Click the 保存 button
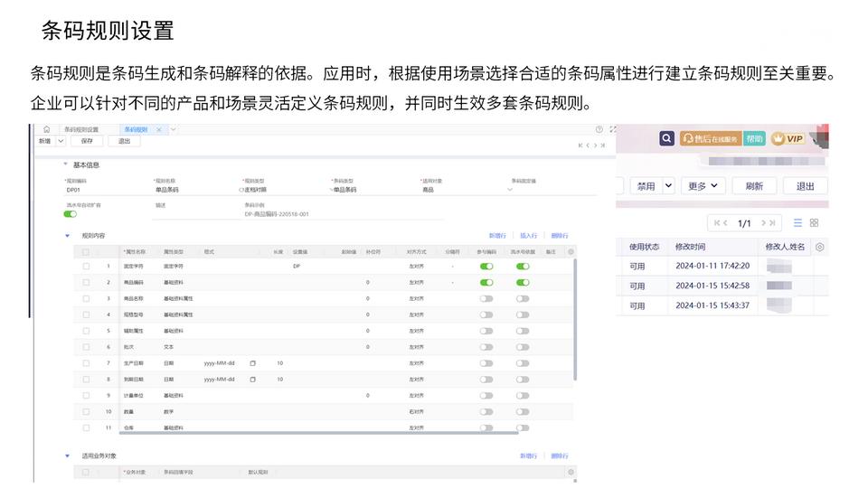This screenshot has width=868, height=488. click(87, 141)
